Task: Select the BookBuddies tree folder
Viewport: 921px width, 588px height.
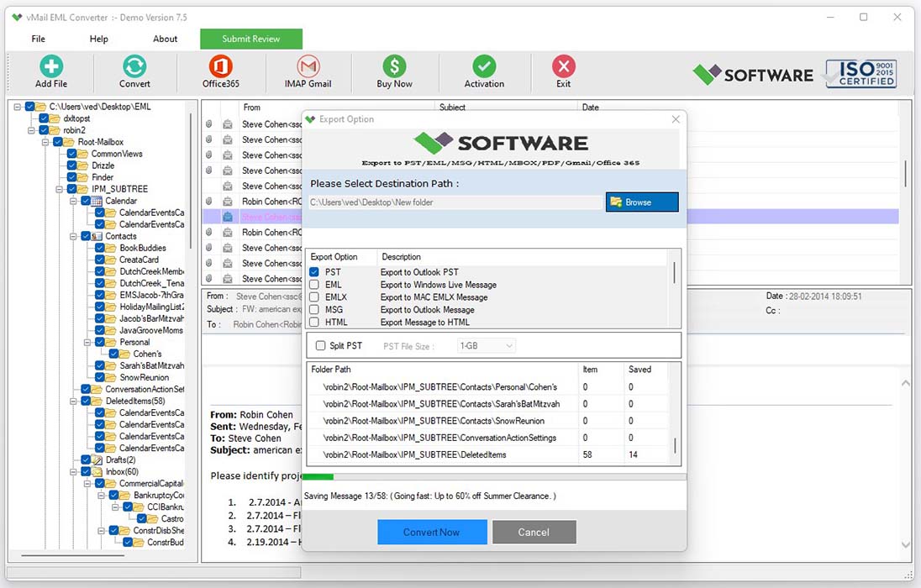Action: (143, 248)
